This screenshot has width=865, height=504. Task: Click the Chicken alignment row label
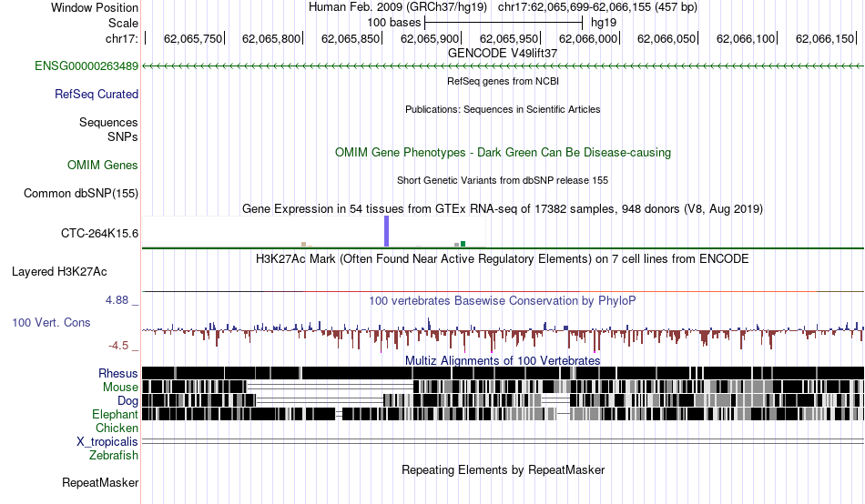[117, 428]
